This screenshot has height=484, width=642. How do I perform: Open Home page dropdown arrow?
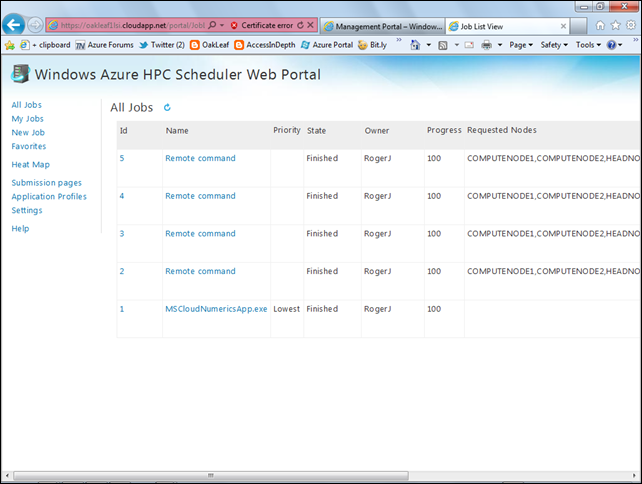(429, 45)
